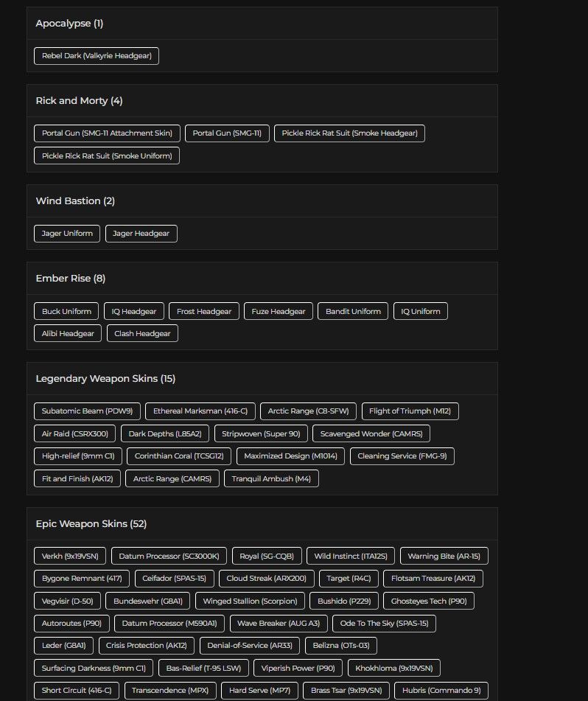Click Subatomic Beam (PDW9) skin tag
The width and height of the screenshot is (588, 701).
coord(87,411)
